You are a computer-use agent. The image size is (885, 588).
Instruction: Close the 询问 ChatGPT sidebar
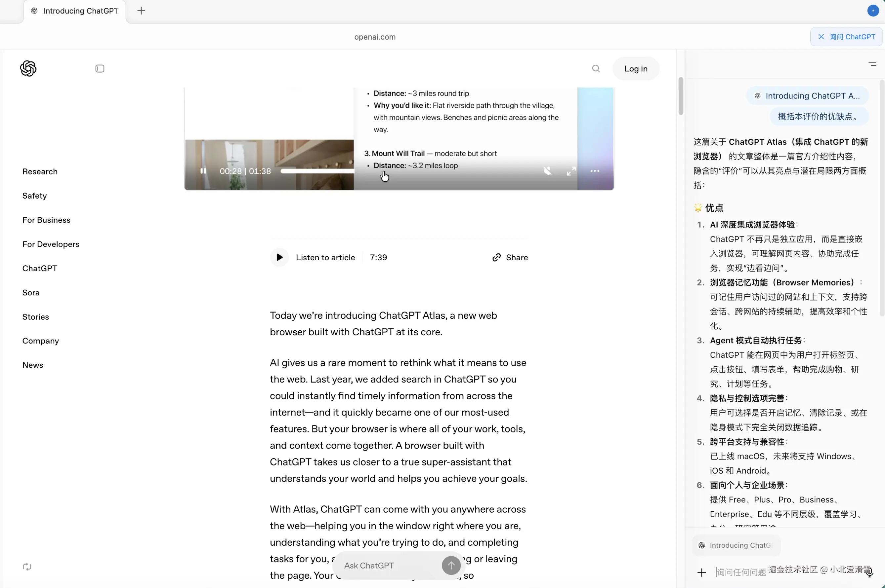tap(821, 37)
